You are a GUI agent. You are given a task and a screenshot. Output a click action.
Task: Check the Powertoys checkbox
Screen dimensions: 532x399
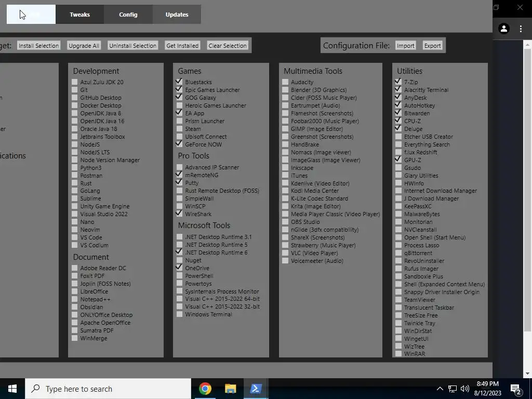tap(179, 283)
